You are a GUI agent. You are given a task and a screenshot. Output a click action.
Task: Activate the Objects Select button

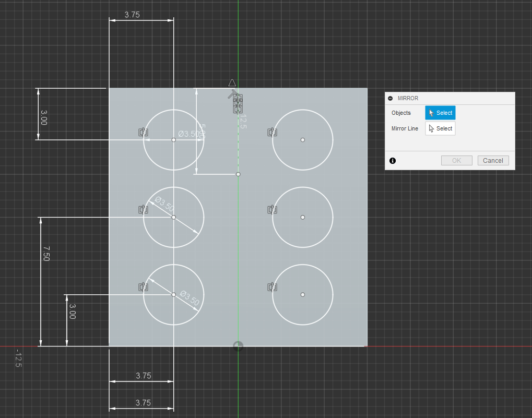point(440,113)
